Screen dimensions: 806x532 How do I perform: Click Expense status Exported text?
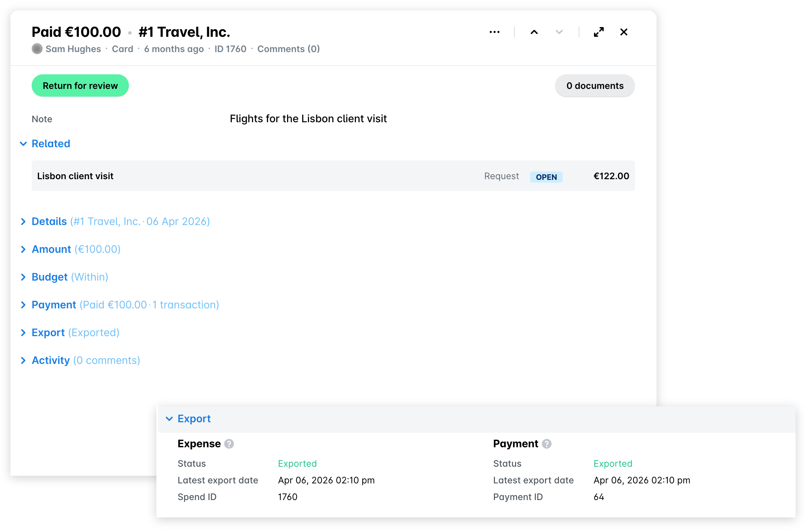pyautogui.click(x=297, y=464)
